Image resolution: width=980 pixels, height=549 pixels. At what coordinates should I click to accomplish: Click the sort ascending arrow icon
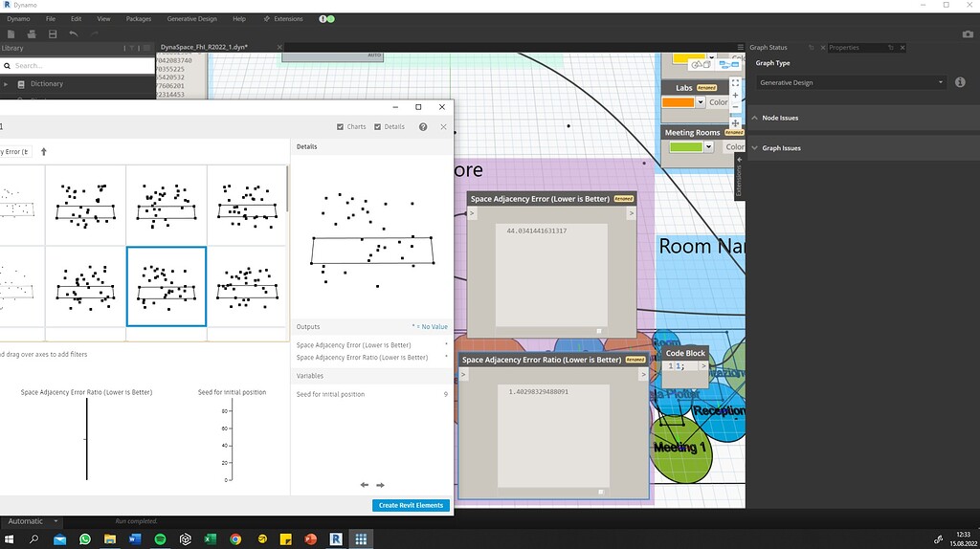44,152
